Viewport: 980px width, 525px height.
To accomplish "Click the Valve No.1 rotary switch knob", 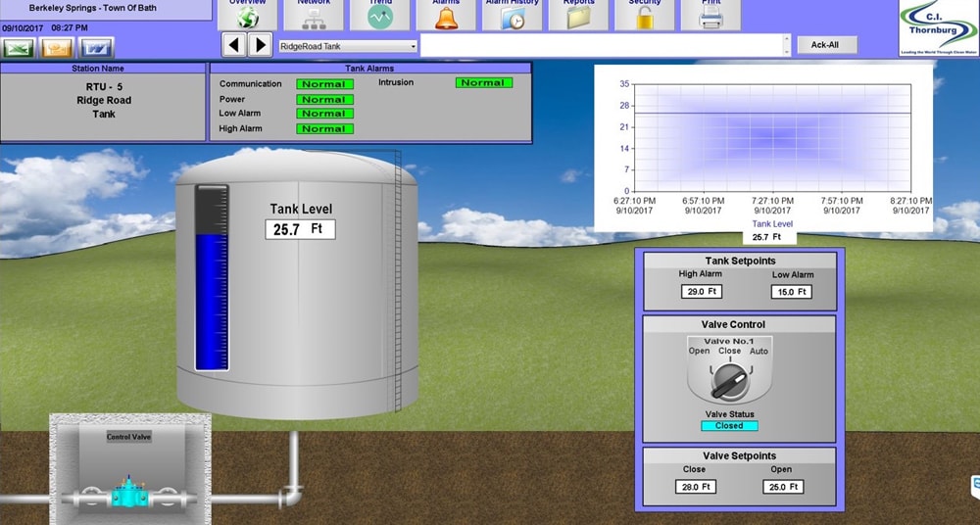I will point(729,383).
